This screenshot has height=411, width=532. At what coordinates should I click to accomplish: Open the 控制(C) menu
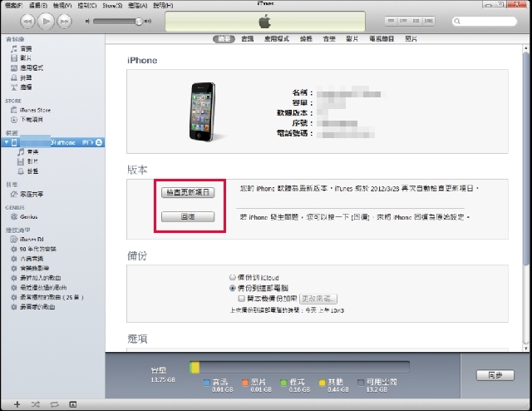tap(87, 6)
